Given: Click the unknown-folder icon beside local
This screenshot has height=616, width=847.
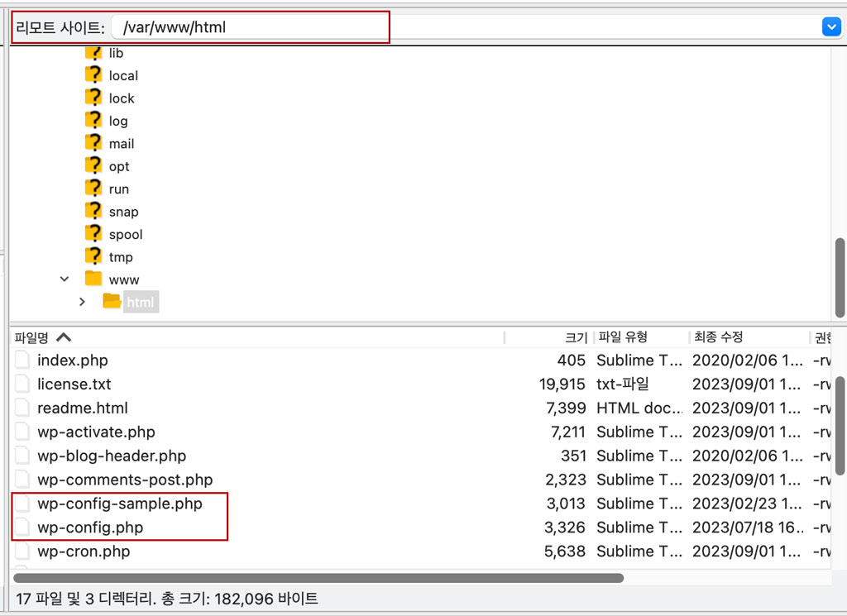Looking at the screenshot, I should click(x=93, y=74).
